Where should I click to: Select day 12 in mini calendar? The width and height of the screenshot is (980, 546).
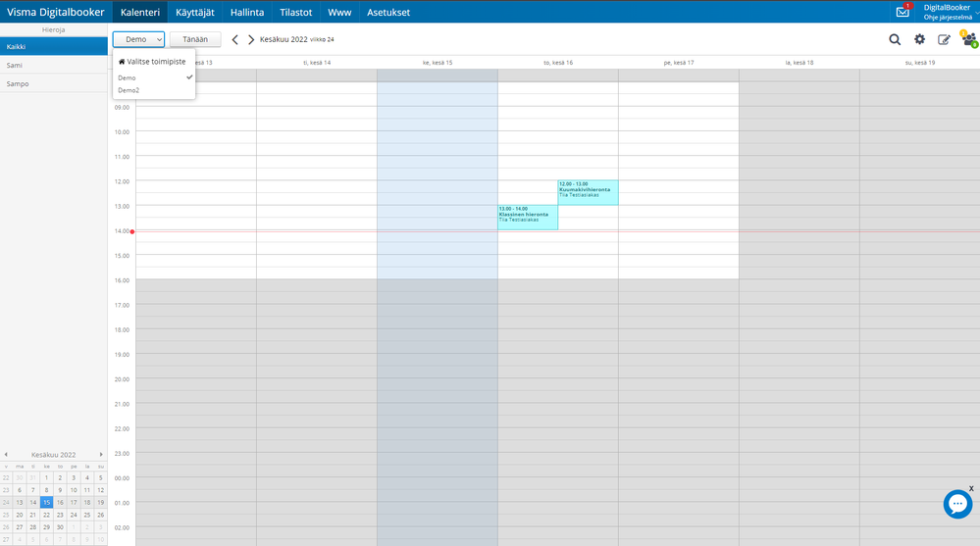pyautogui.click(x=101, y=490)
